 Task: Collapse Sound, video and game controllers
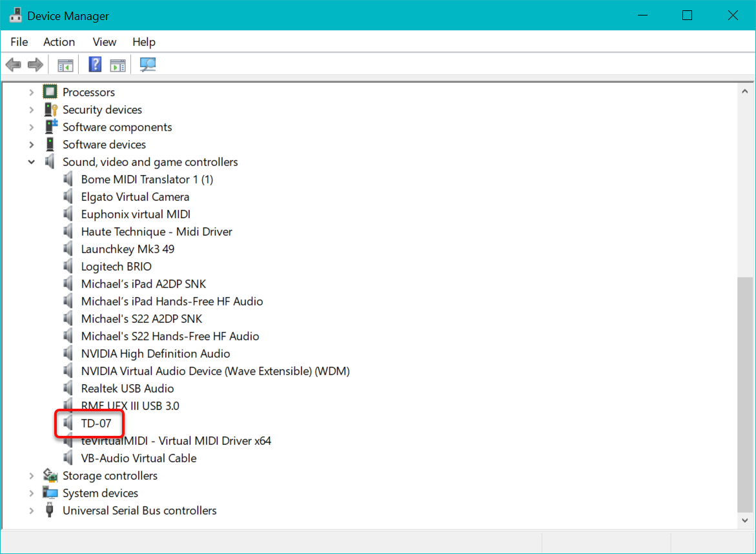31,162
